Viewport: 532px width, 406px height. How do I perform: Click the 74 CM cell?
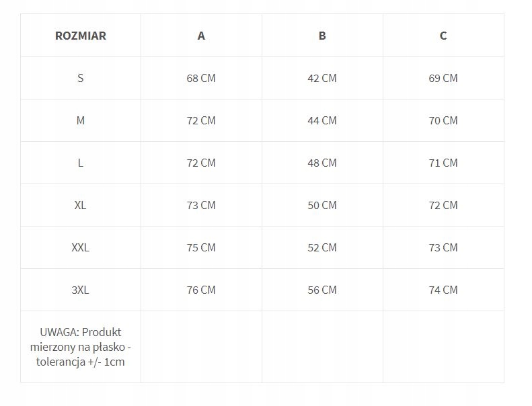443,290
